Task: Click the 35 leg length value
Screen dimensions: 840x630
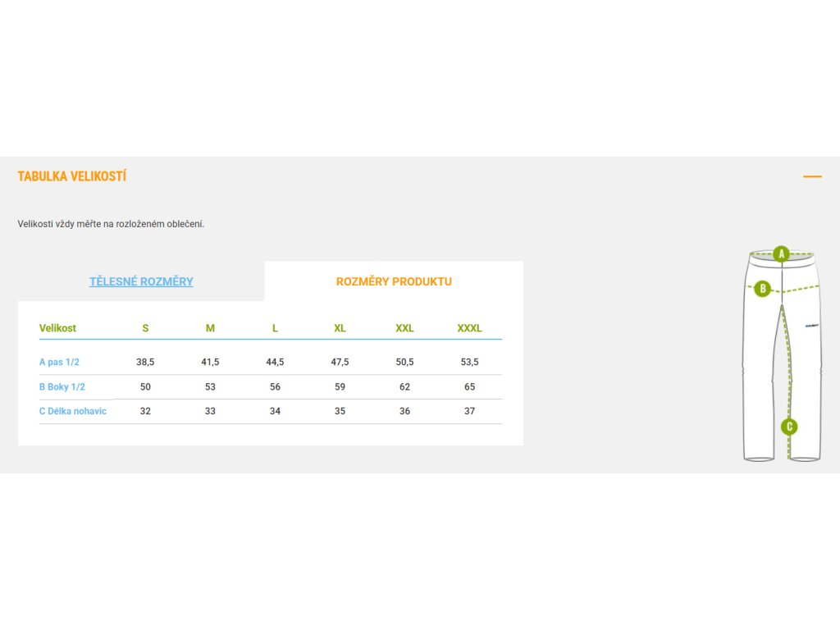Action: (340, 411)
